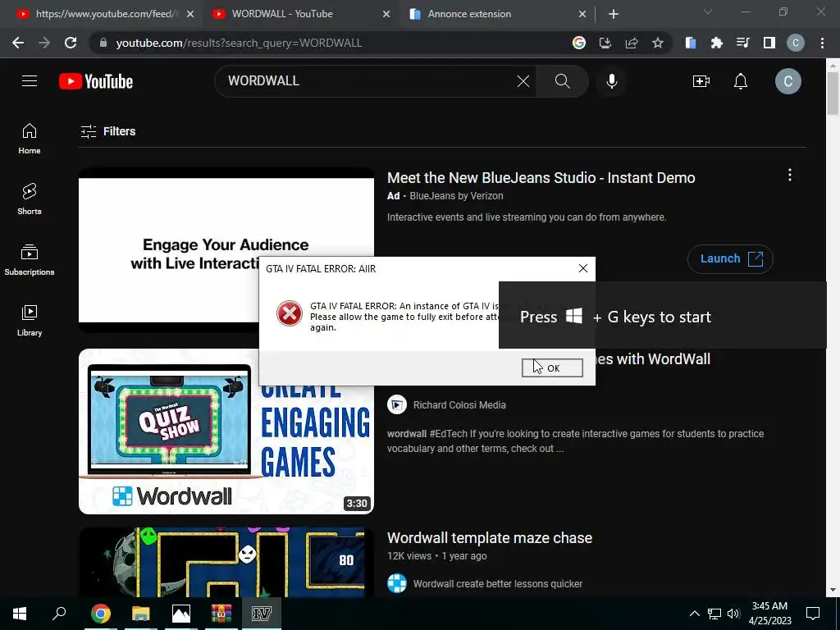Open the tab search dropdown chevron
840x630 pixels.
pos(708,11)
